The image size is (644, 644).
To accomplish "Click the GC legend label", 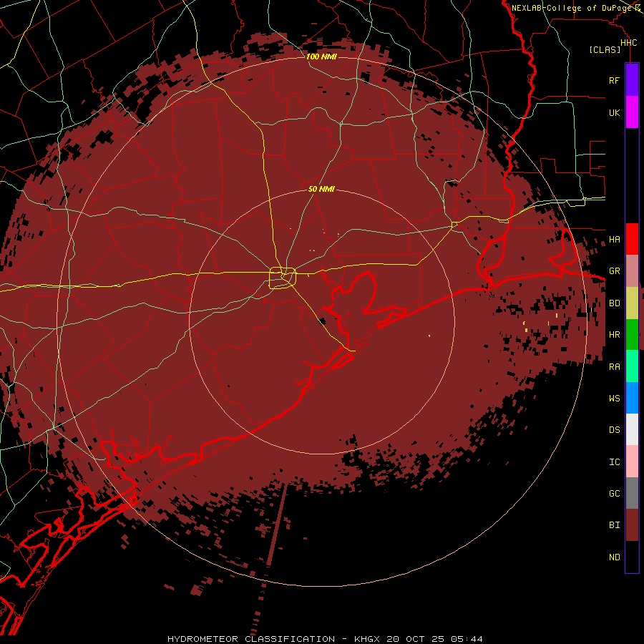I will [614, 494].
